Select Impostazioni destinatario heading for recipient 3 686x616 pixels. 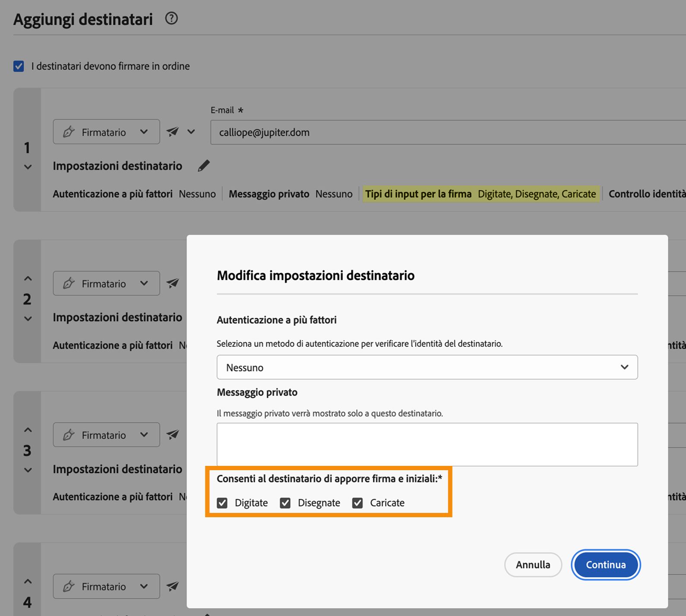[117, 469]
